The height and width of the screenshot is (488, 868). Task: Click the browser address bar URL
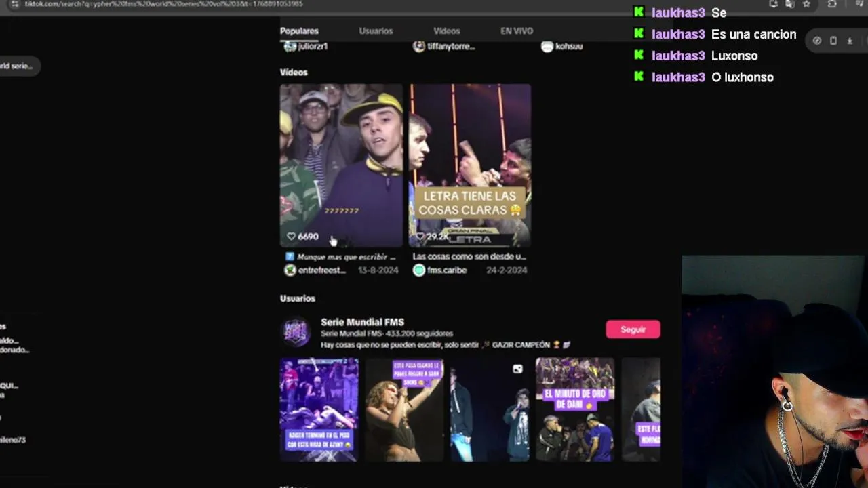(x=164, y=4)
